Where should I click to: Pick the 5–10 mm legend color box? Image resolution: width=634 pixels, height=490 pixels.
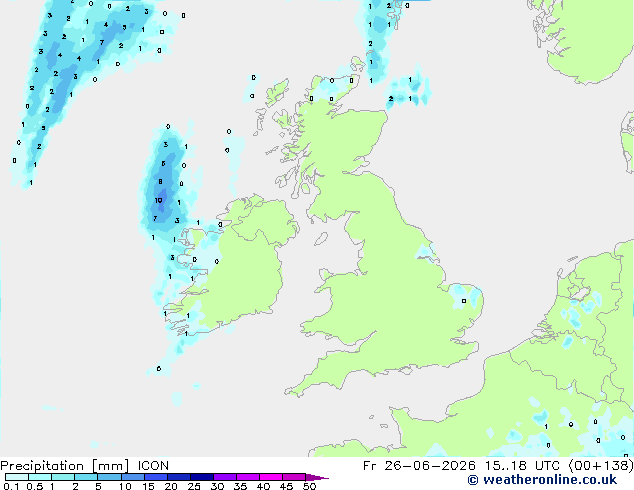[x=109, y=477]
